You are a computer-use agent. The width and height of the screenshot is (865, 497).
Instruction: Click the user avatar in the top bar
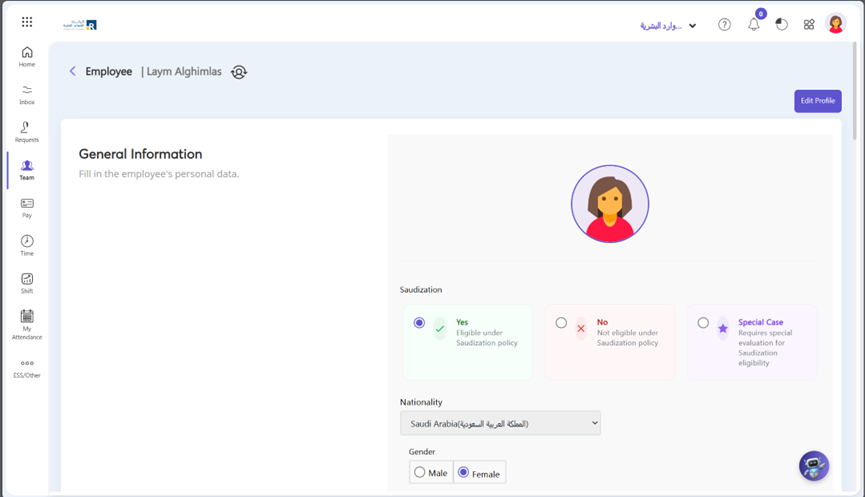point(837,24)
